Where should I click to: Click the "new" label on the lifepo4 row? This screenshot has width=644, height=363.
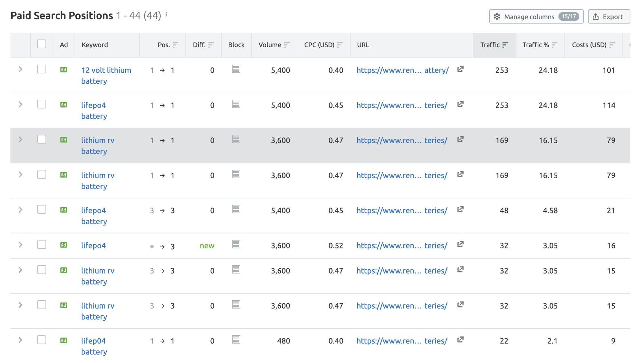click(x=207, y=245)
